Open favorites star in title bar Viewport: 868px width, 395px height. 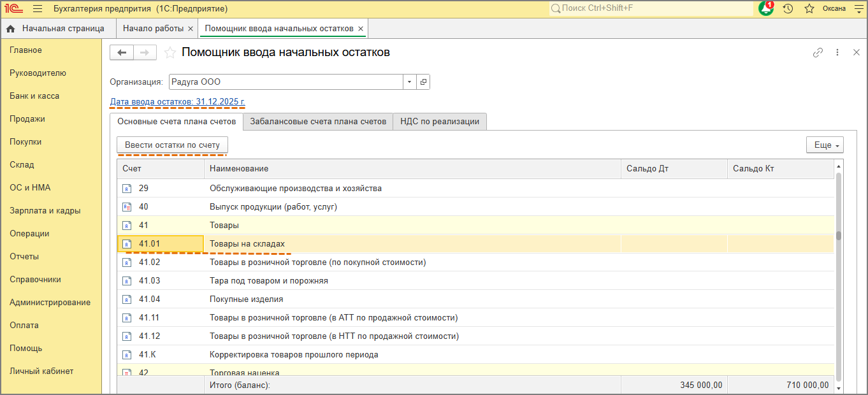point(809,9)
